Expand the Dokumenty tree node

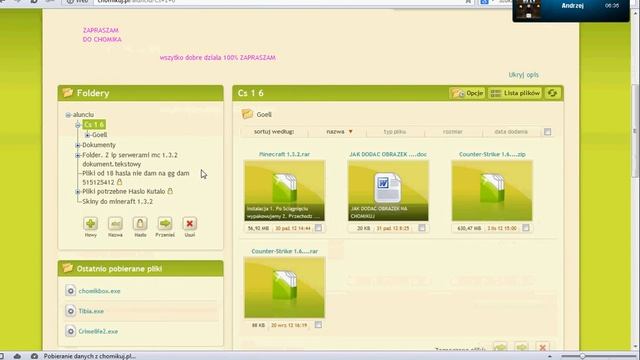point(78,145)
